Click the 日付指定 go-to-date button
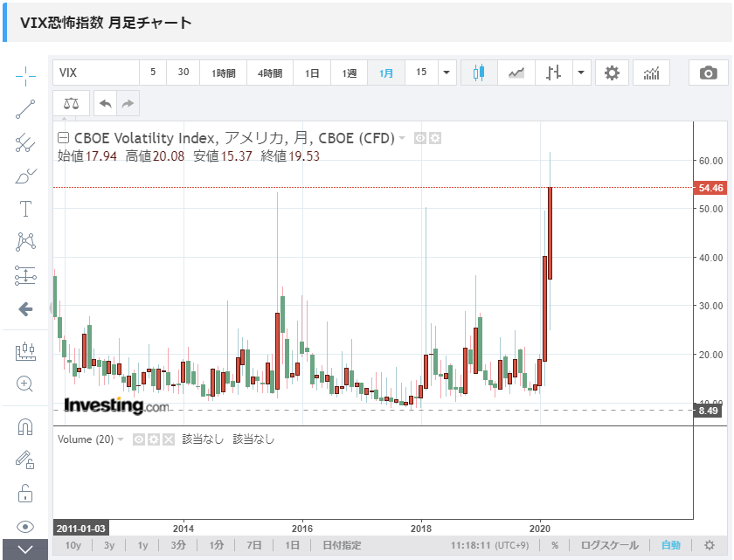 [x=342, y=545]
